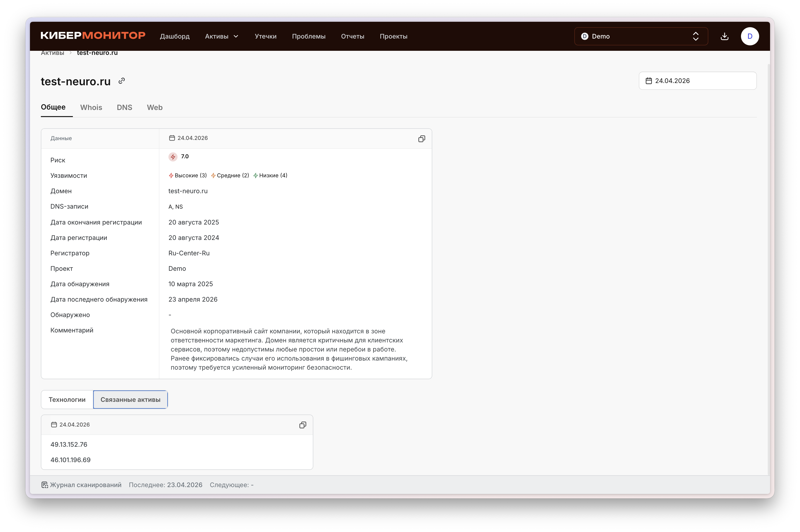Open the Утечки menu item
Screen dimensions: 800x532
(x=265, y=36)
